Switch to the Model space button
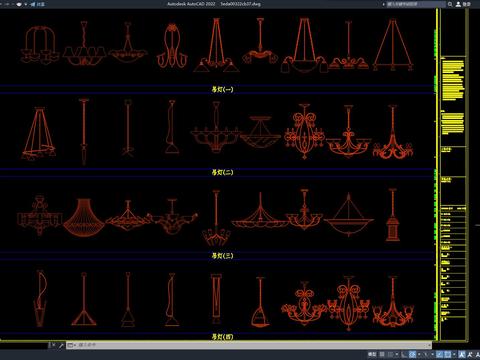480x360 pixels. (372, 354)
